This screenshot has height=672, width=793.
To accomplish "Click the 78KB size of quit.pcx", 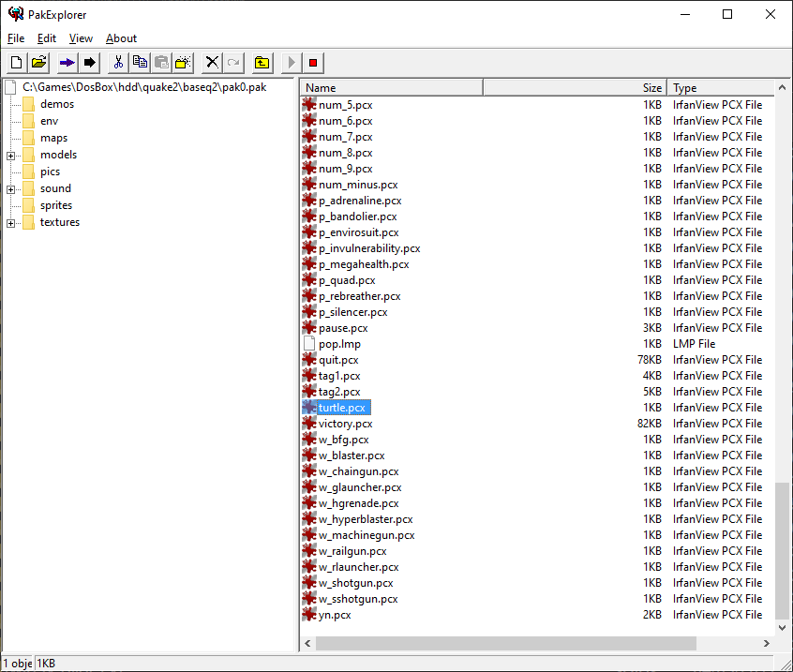I will coord(650,360).
